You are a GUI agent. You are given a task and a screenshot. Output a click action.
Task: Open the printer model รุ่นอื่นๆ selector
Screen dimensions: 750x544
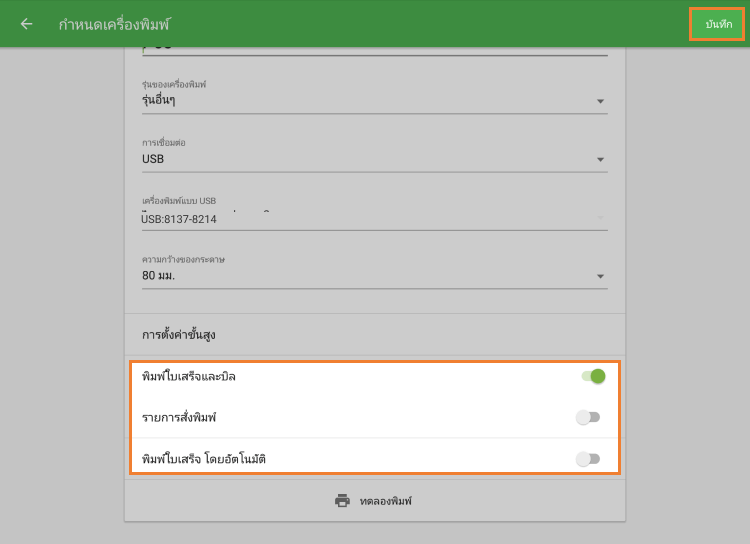[360, 100]
